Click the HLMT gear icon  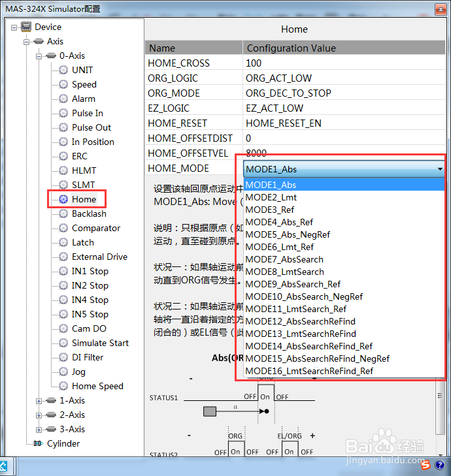pyautogui.click(x=63, y=170)
